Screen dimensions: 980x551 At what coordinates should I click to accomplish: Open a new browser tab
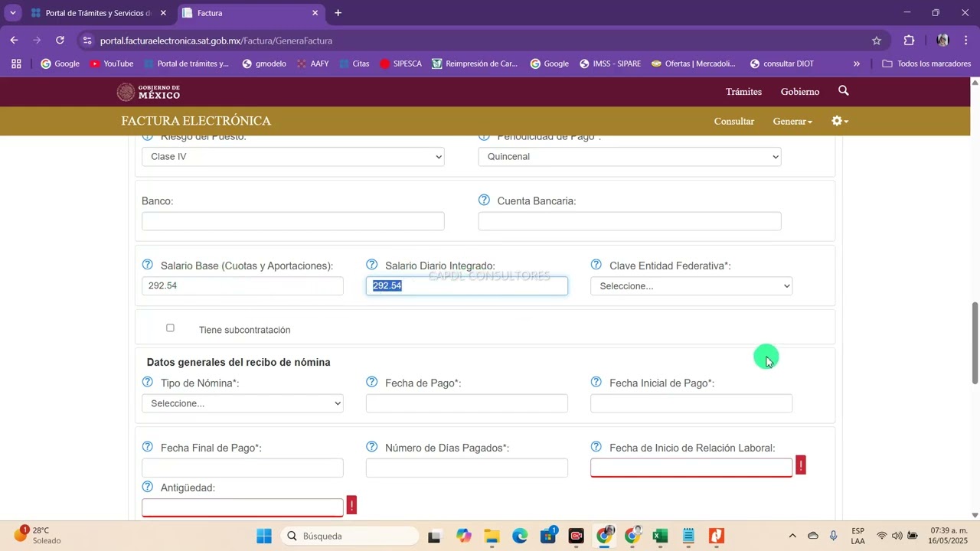[x=338, y=13]
